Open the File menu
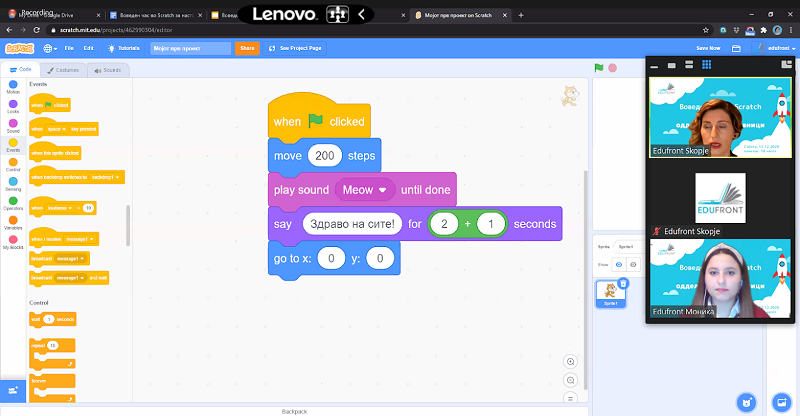This screenshot has height=416, width=800. 70,48
